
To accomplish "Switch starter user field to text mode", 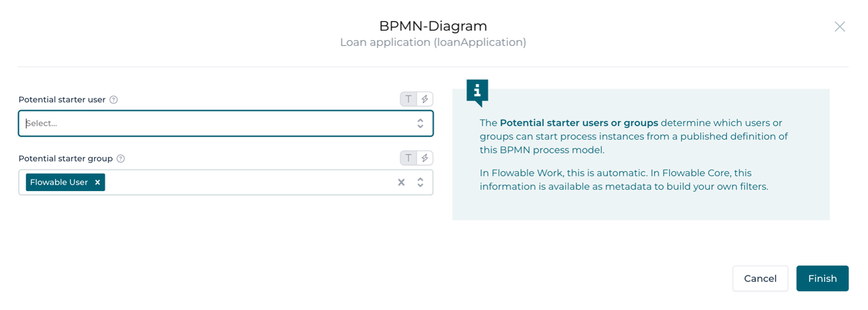I will pyautogui.click(x=408, y=99).
